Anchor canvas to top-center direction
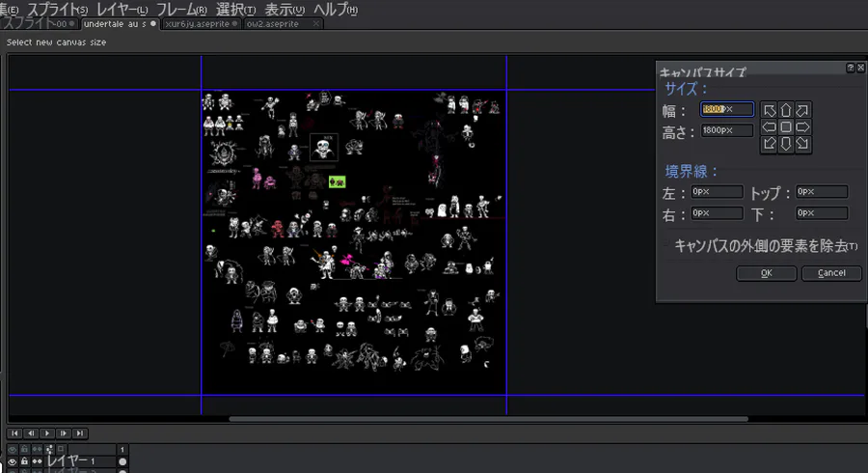868x473 pixels. pos(785,110)
